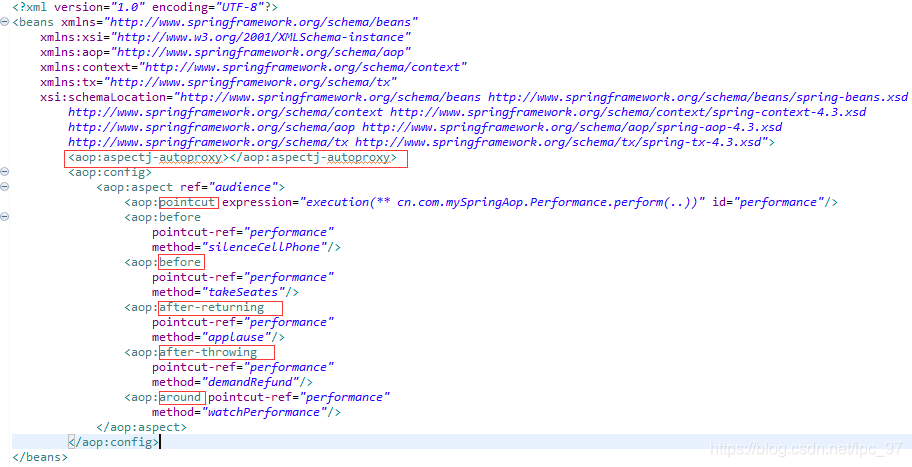Image resolution: width=912 pixels, height=467 pixels.
Task: Click the method="silenceCellPhone" attribute
Action: tap(240, 247)
